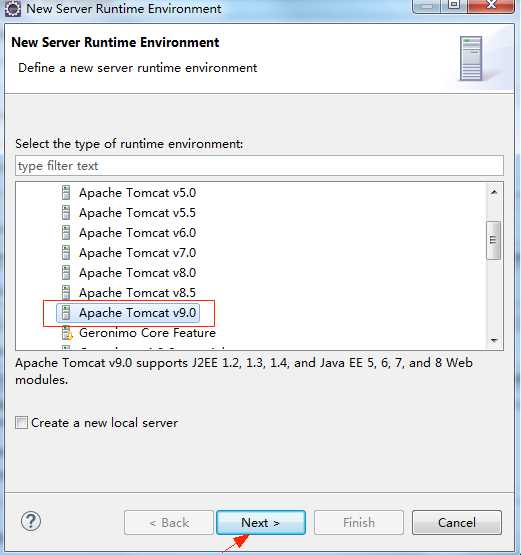Click the Apache Tomcat v5.5 server icon
521x555 pixels.
[66, 213]
